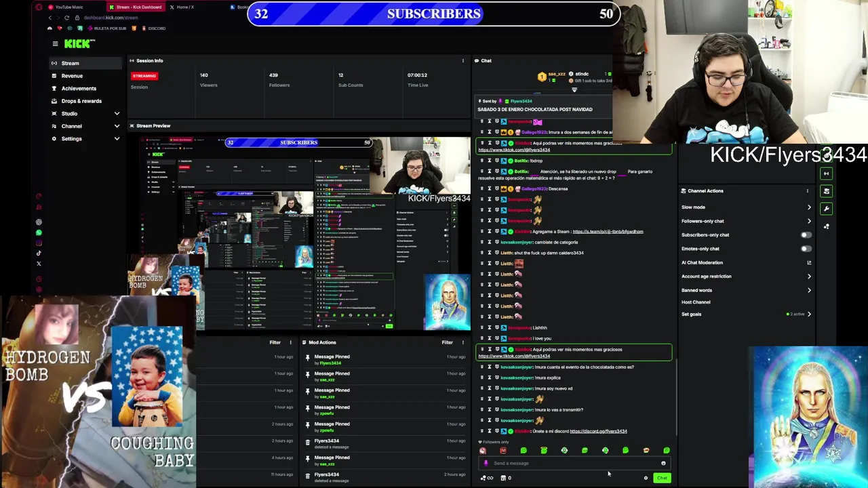Open the Channel Actions options menu

[807, 191]
